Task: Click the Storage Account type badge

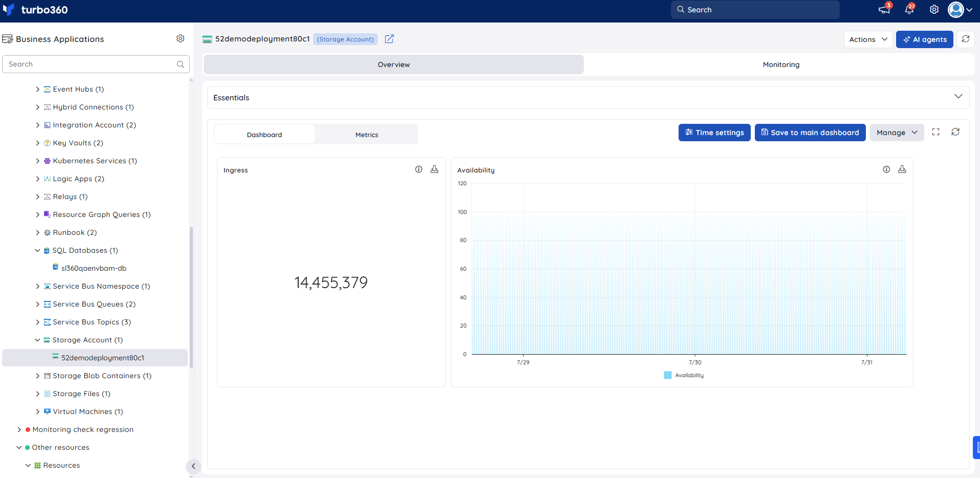Action: pos(345,39)
